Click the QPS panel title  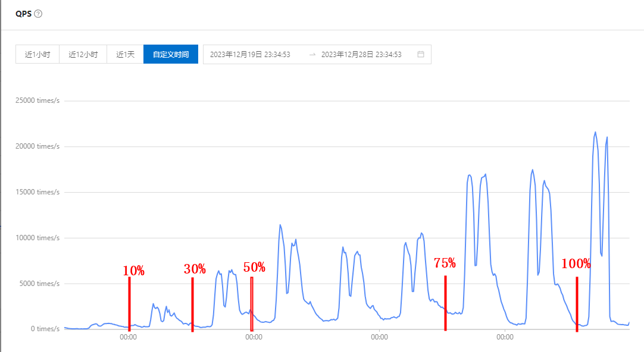tap(23, 14)
